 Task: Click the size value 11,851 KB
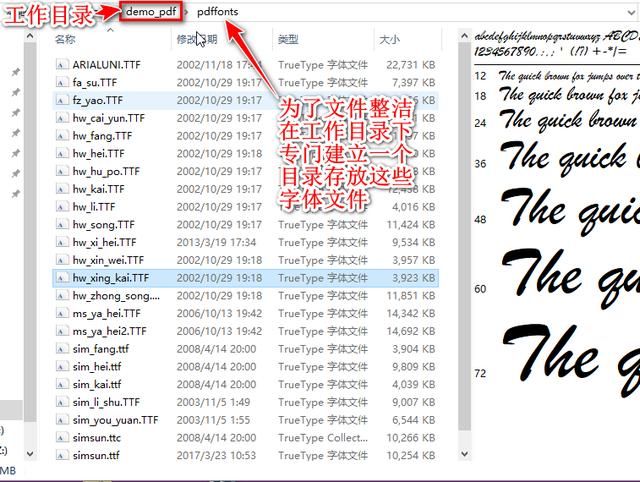point(411,295)
